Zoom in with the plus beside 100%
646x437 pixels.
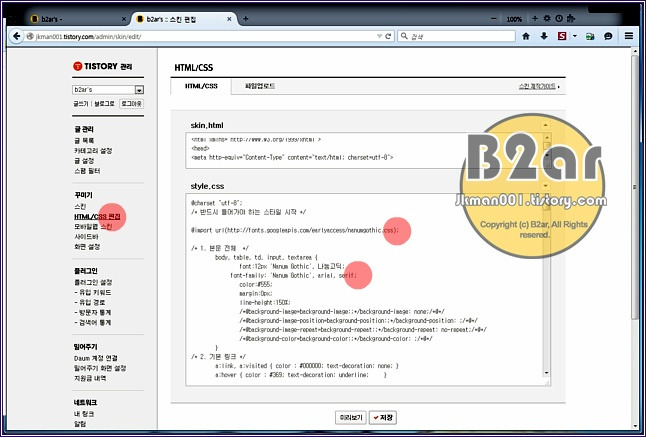tap(535, 19)
